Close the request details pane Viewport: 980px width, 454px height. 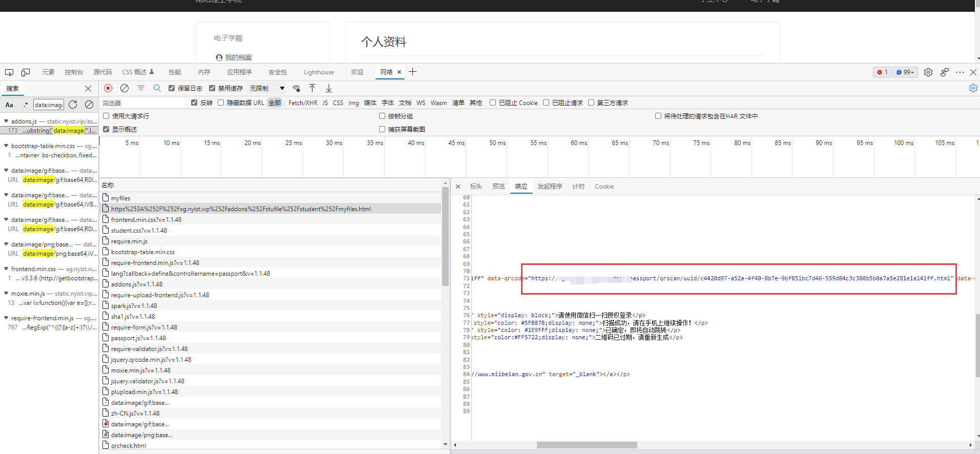coord(458,187)
